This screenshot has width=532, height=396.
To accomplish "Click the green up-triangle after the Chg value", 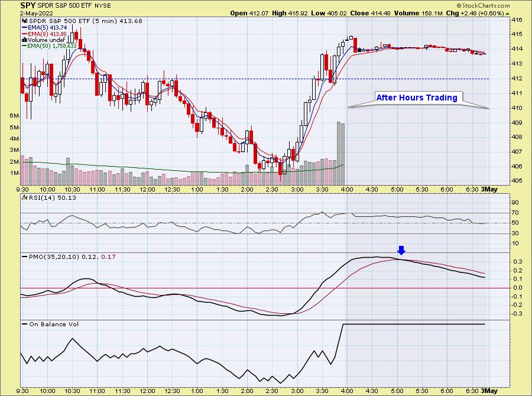I will [x=508, y=14].
